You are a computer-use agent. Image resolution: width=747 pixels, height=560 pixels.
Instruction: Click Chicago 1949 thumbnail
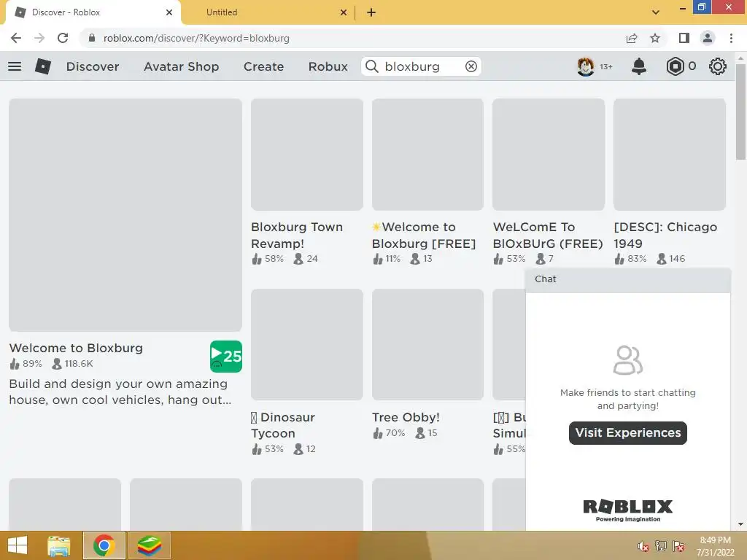[670, 155]
